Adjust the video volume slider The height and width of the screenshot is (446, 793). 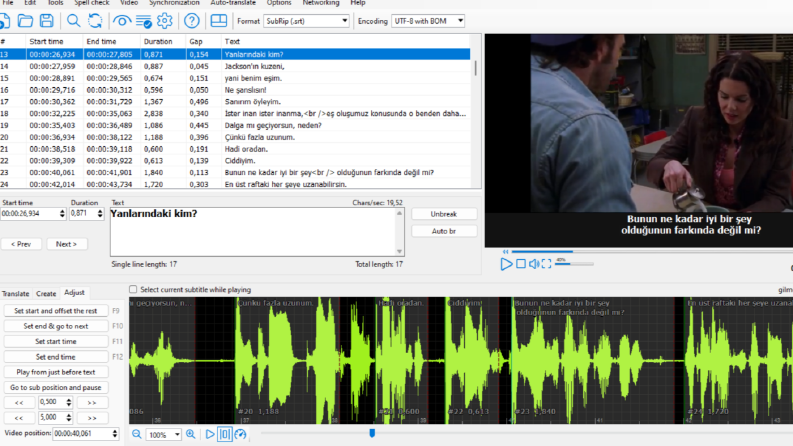pos(575,263)
